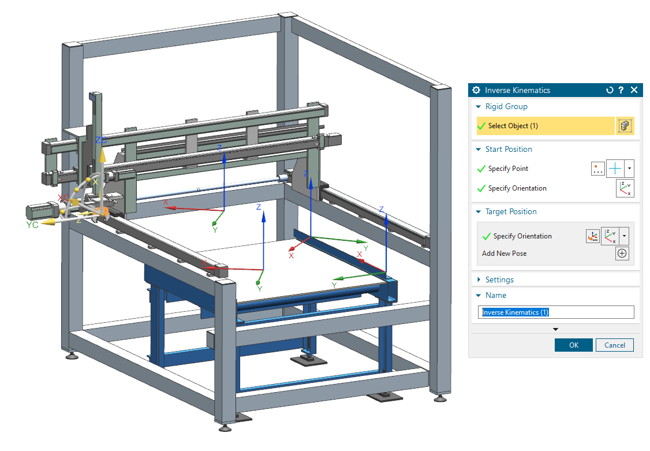Click the dialog settings gear icon
Screen dimensions: 650x451
click(476, 90)
